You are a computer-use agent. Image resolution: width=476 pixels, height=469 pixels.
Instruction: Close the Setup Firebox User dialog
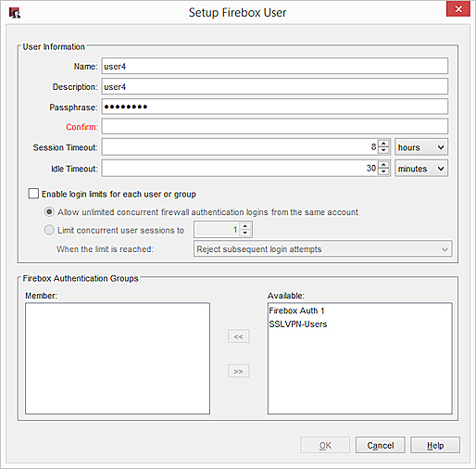click(458, 9)
